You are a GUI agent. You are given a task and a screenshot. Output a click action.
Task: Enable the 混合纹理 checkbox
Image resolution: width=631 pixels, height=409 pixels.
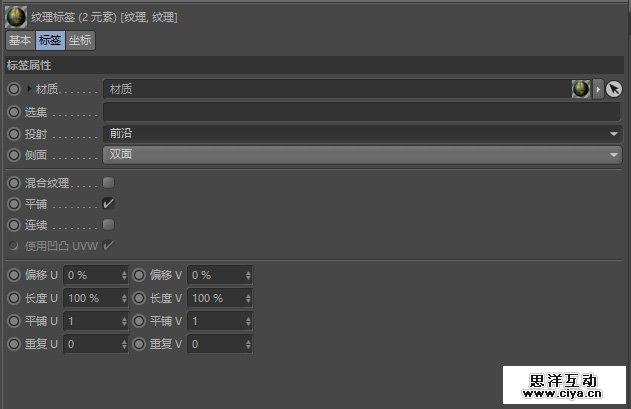click(x=108, y=183)
